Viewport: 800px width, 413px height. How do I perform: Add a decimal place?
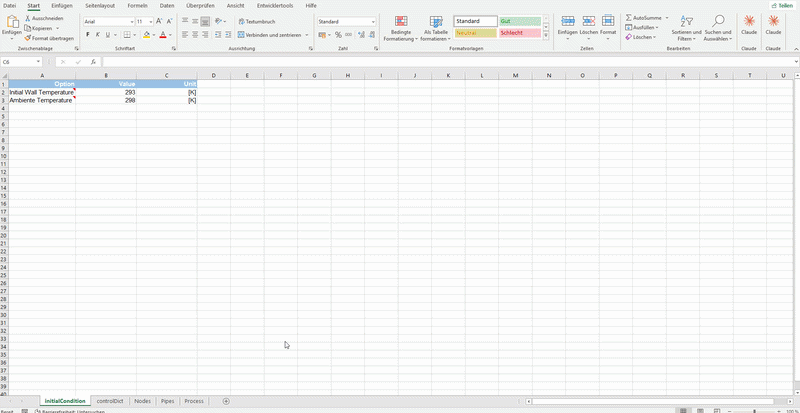pos(361,35)
